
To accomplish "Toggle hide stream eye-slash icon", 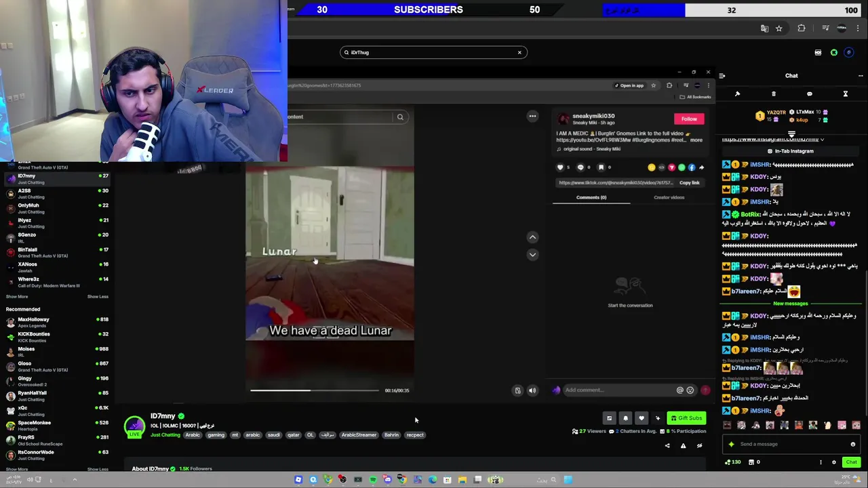I will 699,446.
